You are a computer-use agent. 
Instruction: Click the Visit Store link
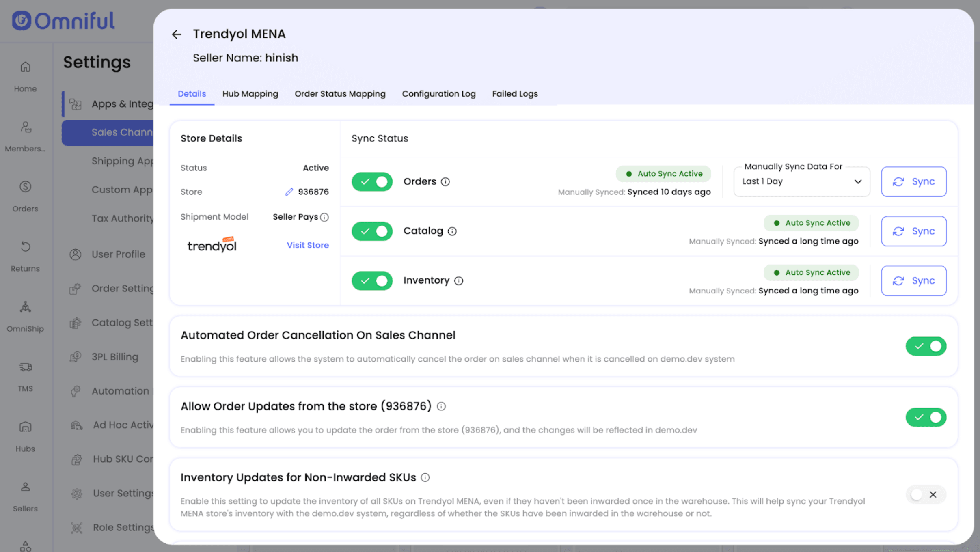click(x=308, y=245)
